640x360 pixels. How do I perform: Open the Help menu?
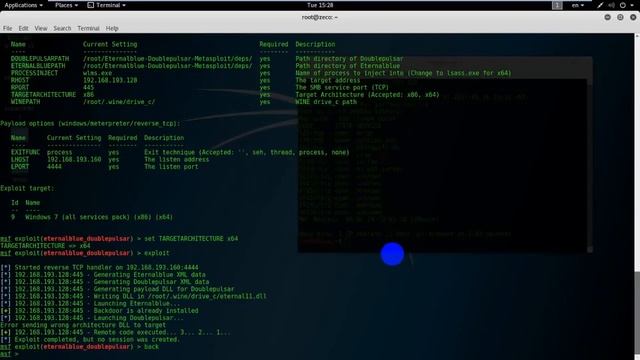tap(112, 29)
